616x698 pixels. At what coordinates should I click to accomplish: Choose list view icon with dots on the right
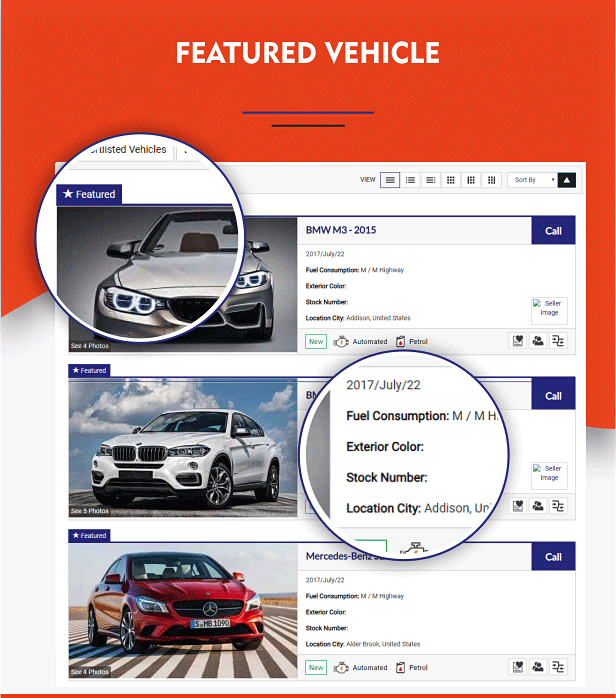(x=430, y=180)
